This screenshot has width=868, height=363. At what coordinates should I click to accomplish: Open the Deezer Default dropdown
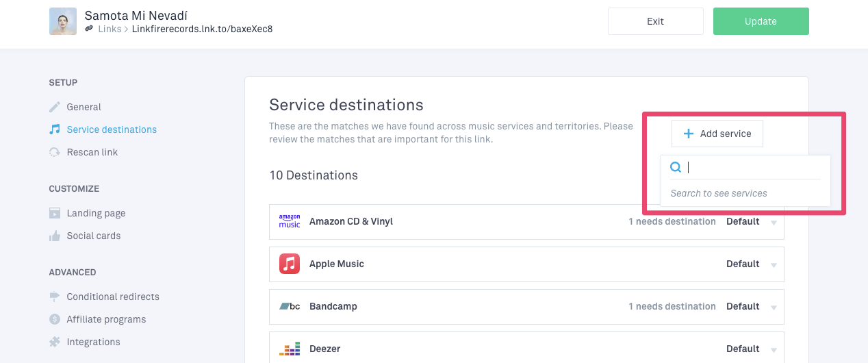774,350
